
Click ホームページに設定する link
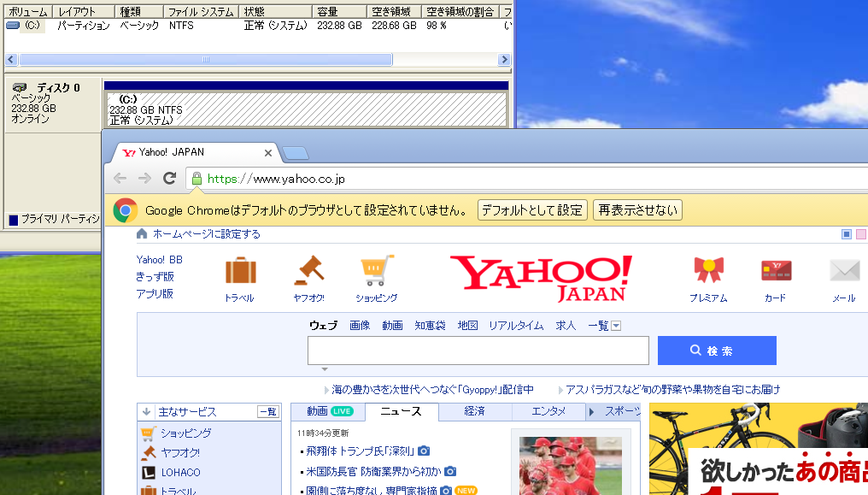coord(207,234)
